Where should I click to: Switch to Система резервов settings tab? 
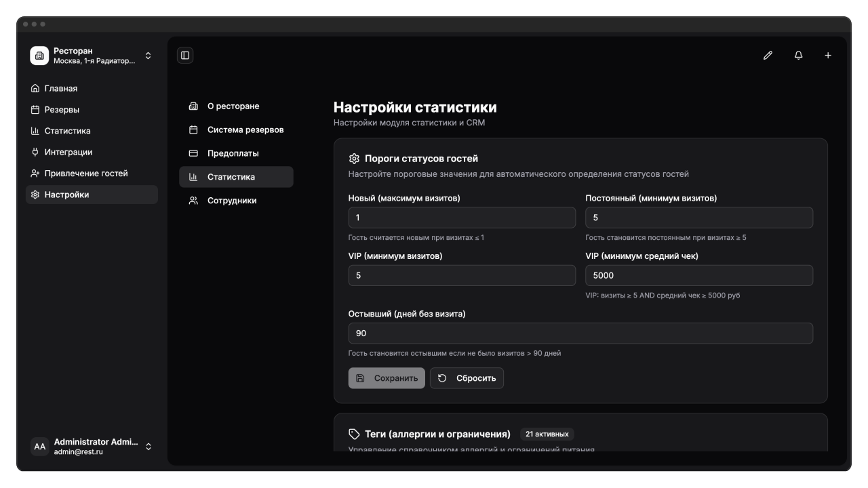pyautogui.click(x=245, y=130)
